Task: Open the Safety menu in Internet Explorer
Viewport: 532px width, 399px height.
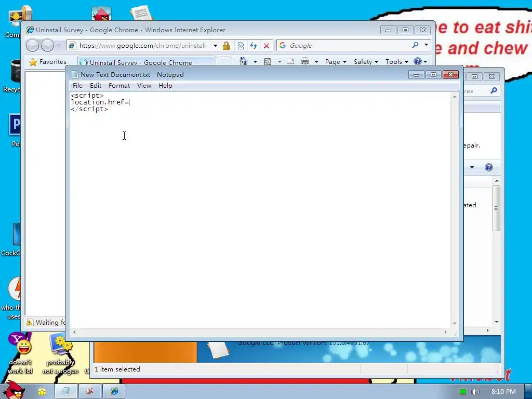Action: click(366, 61)
